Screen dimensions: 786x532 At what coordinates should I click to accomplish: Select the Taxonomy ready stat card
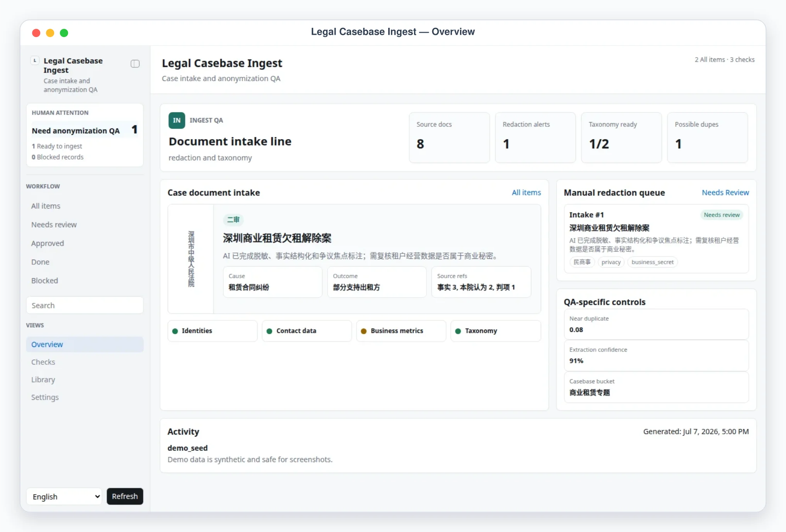[x=621, y=138]
